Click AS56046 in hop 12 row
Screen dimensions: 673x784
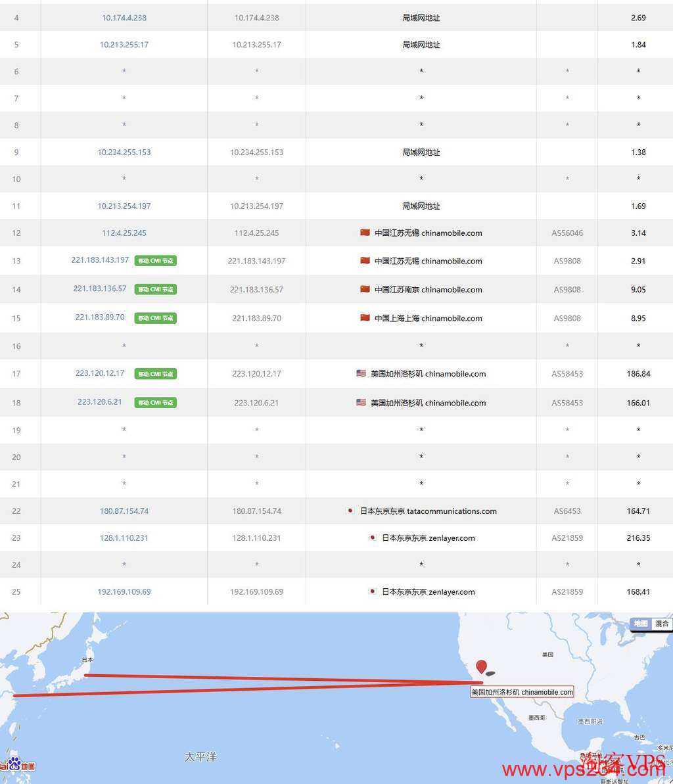(567, 233)
